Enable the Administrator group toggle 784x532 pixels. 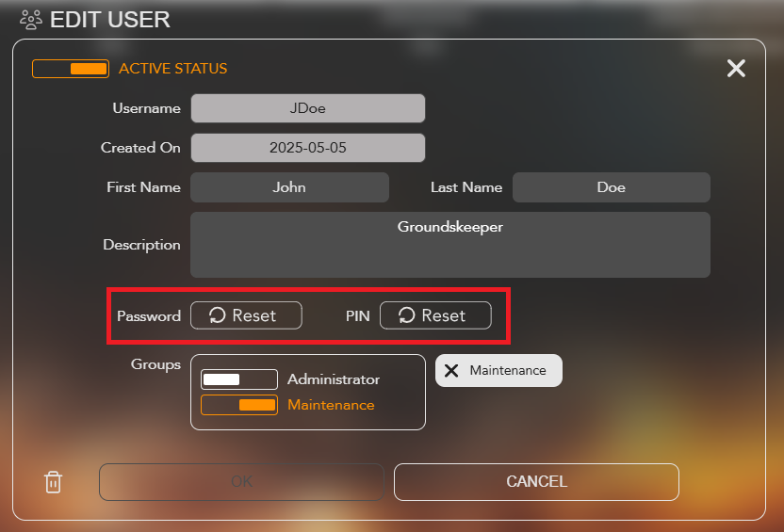click(238, 379)
